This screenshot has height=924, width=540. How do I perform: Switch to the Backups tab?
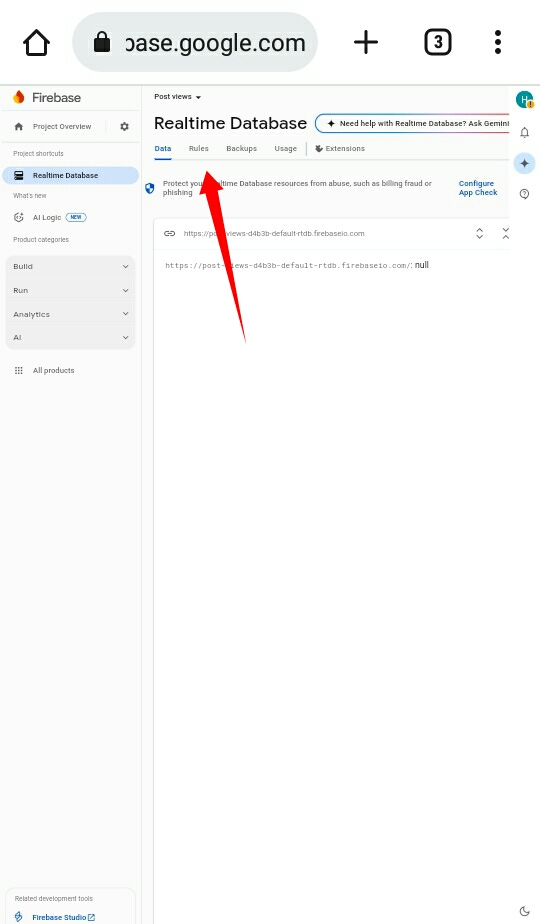(242, 148)
